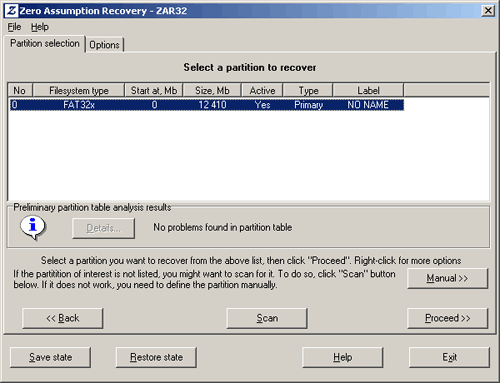Click the Size, Mb column header

click(212, 90)
